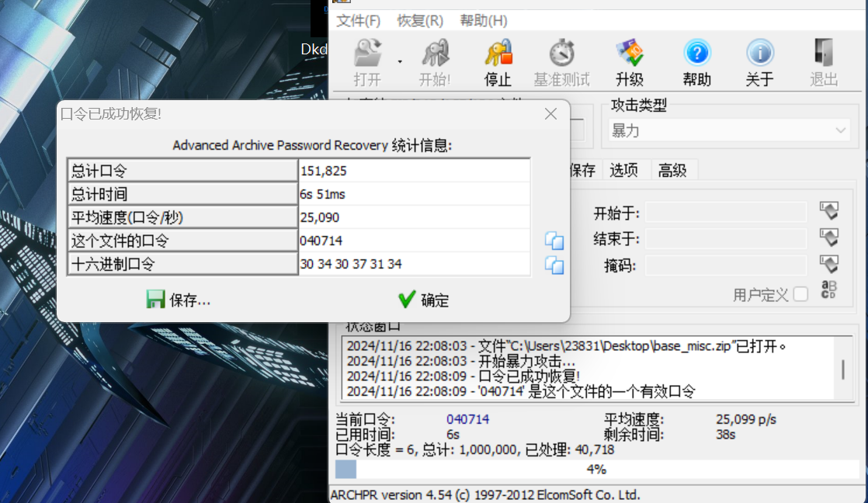Click the icon beside 开始于 field
868x503 pixels.
(x=828, y=210)
